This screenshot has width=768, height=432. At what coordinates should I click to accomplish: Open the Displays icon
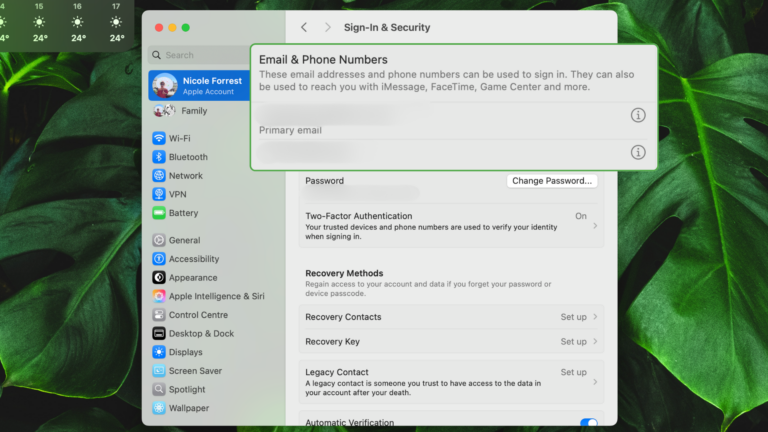159,352
